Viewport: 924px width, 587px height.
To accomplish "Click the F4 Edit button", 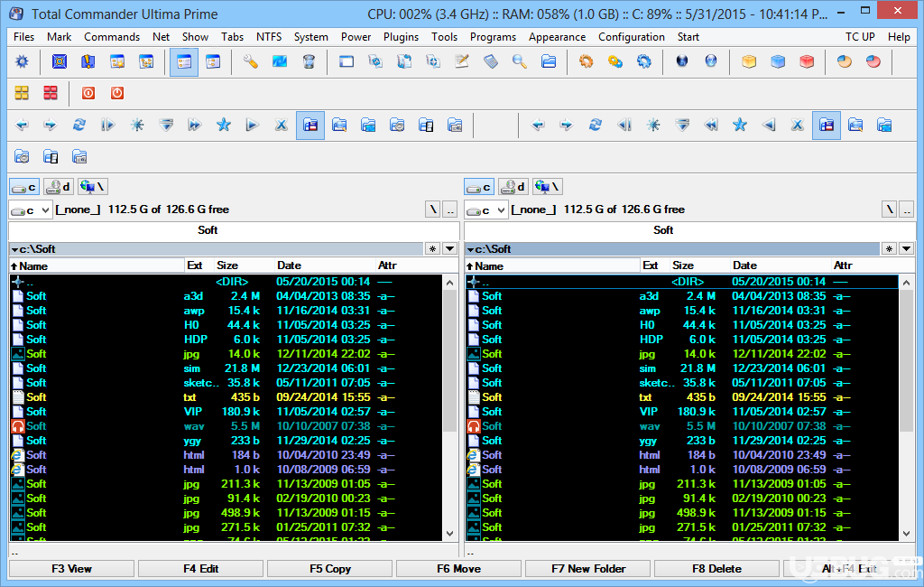I will (x=200, y=569).
